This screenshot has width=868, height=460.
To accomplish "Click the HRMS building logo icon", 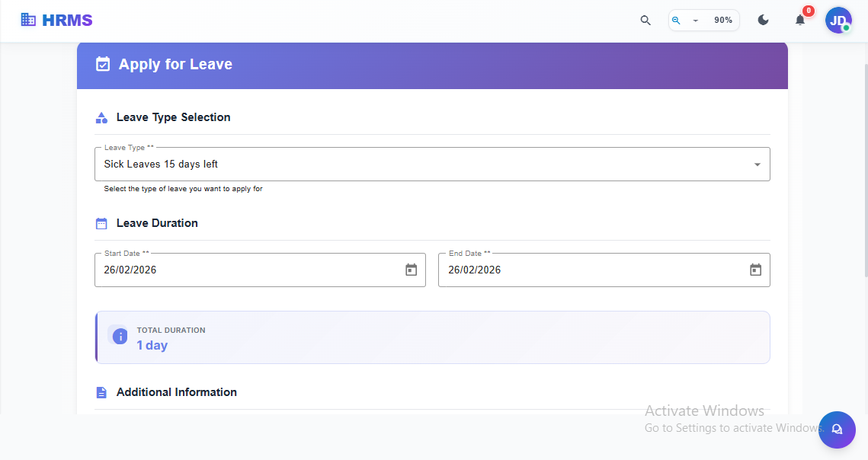I will [x=28, y=20].
